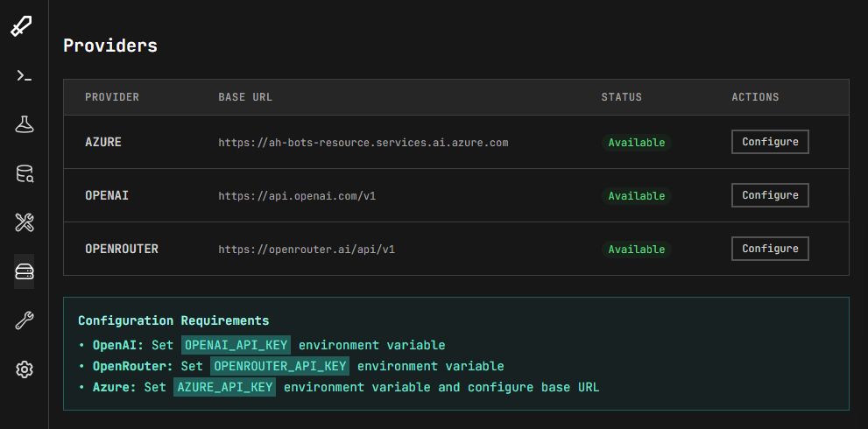Select the OPENAI provider name

pyautogui.click(x=107, y=195)
